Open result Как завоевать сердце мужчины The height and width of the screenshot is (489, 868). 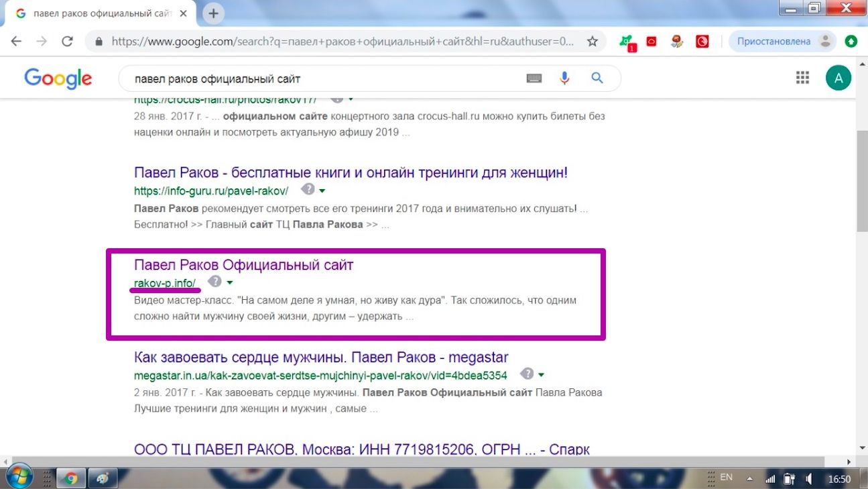(x=321, y=358)
